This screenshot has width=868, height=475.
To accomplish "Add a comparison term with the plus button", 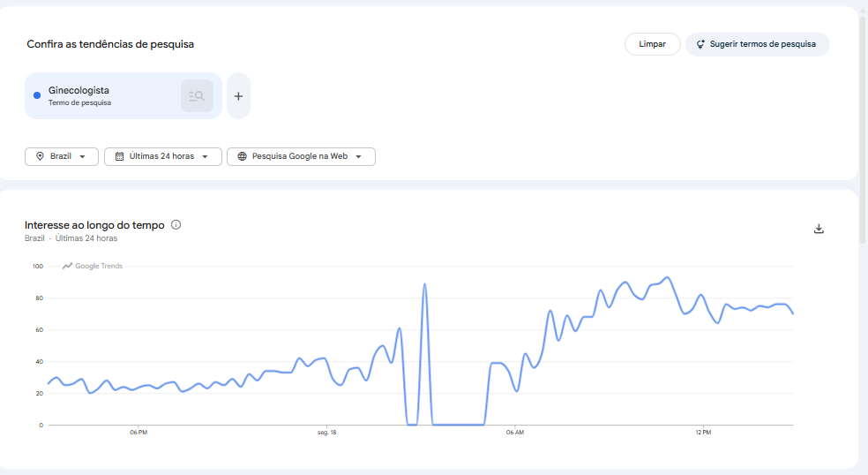I will pos(238,96).
